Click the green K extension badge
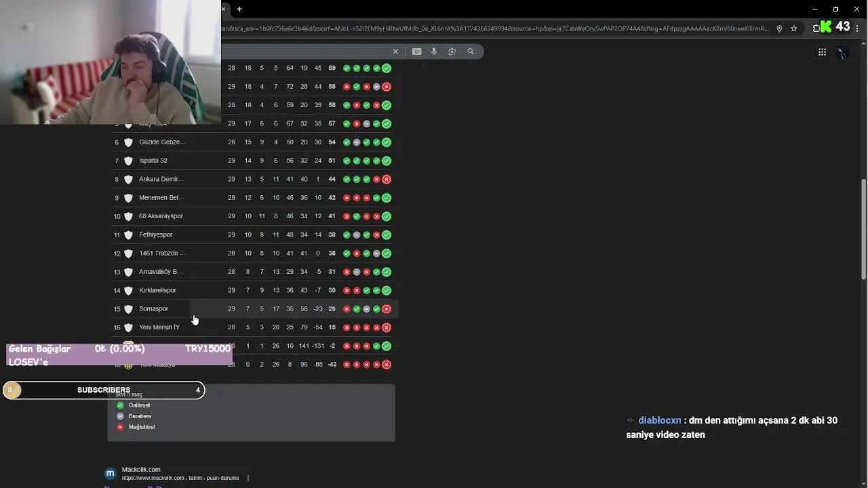The image size is (868, 488). (825, 27)
